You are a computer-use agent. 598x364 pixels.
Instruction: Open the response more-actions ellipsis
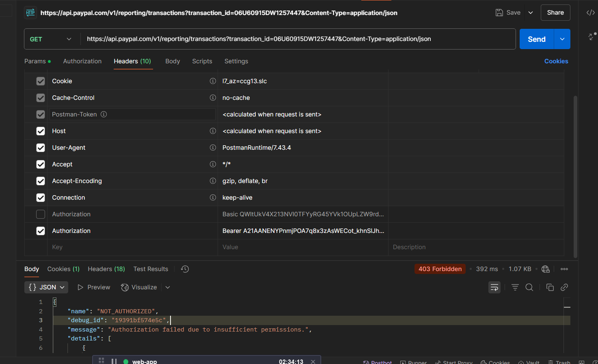(x=564, y=269)
